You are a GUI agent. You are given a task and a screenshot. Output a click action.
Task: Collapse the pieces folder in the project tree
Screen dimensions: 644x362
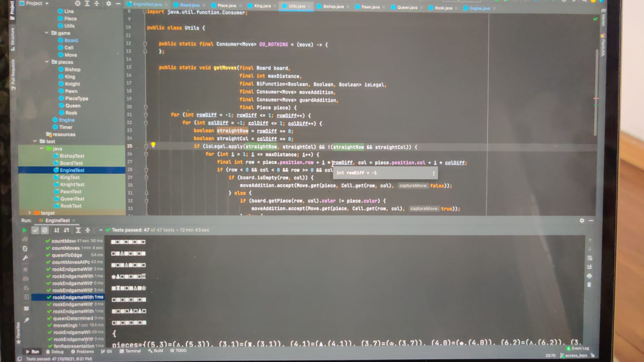point(47,62)
